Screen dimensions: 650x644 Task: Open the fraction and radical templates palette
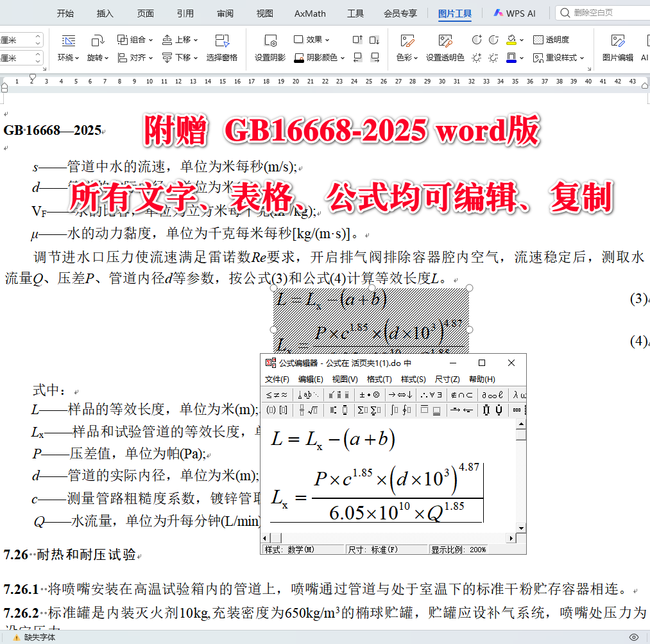coord(309,410)
